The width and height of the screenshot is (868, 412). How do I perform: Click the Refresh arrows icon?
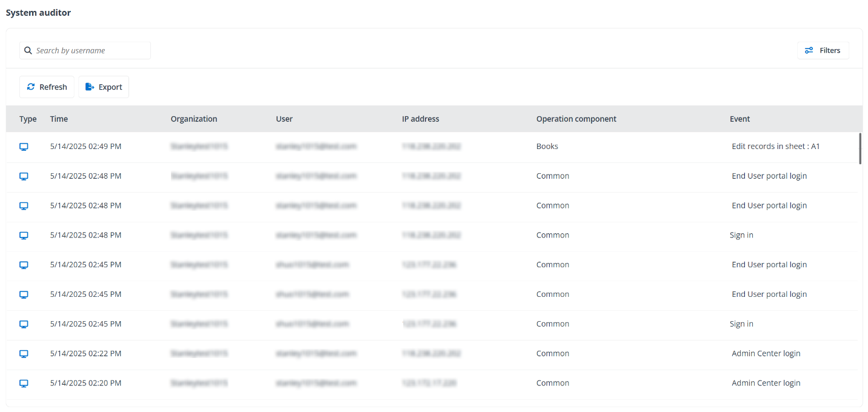(x=31, y=87)
